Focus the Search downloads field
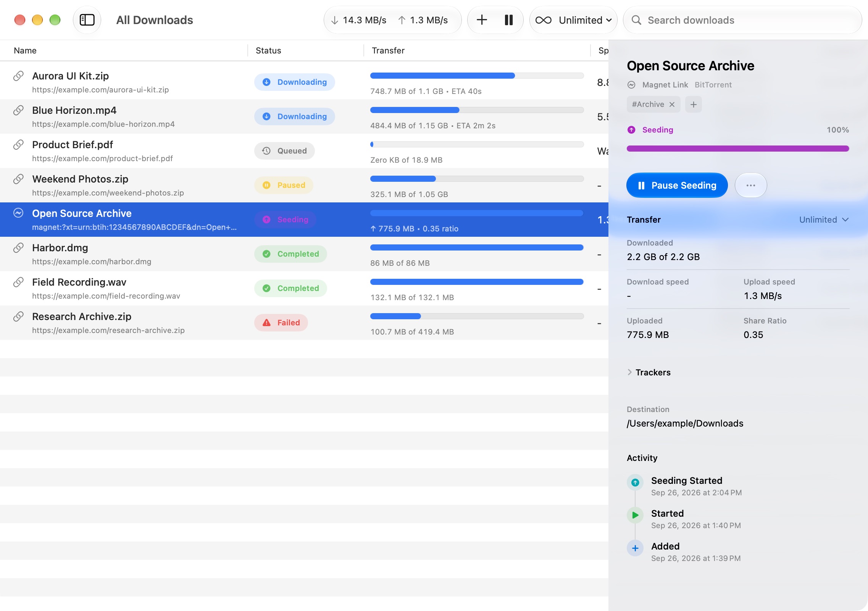 pyautogui.click(x=742, y=20)
